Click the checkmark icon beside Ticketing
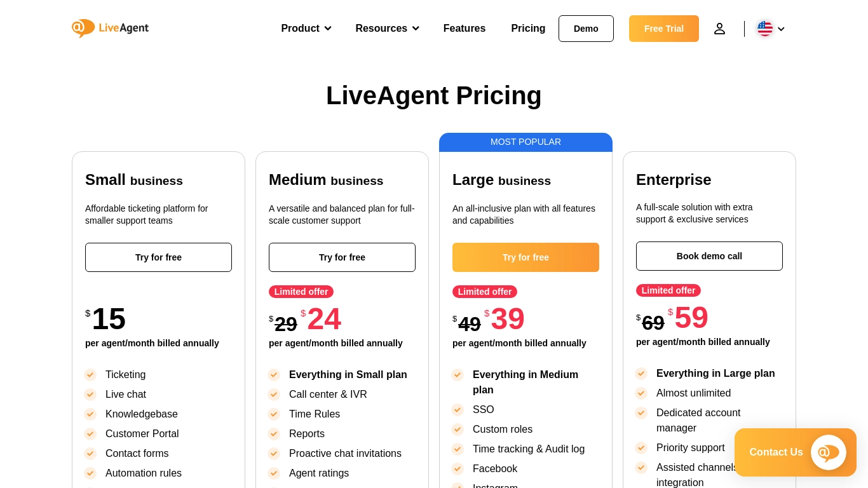The height and width of the screenshot is (488, 868). point(90,375)
